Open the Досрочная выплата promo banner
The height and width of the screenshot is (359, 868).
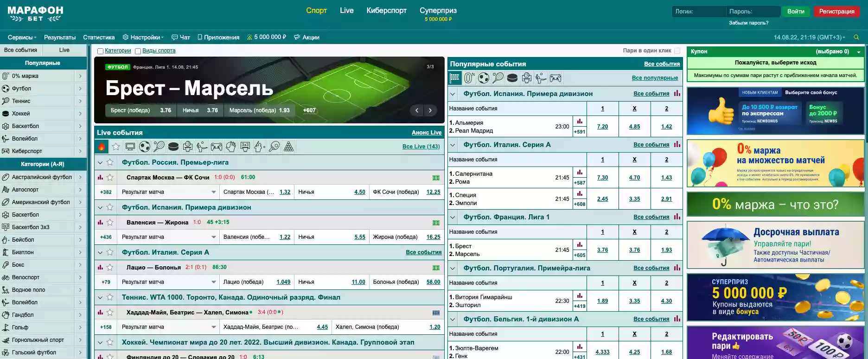coord(775,245)
